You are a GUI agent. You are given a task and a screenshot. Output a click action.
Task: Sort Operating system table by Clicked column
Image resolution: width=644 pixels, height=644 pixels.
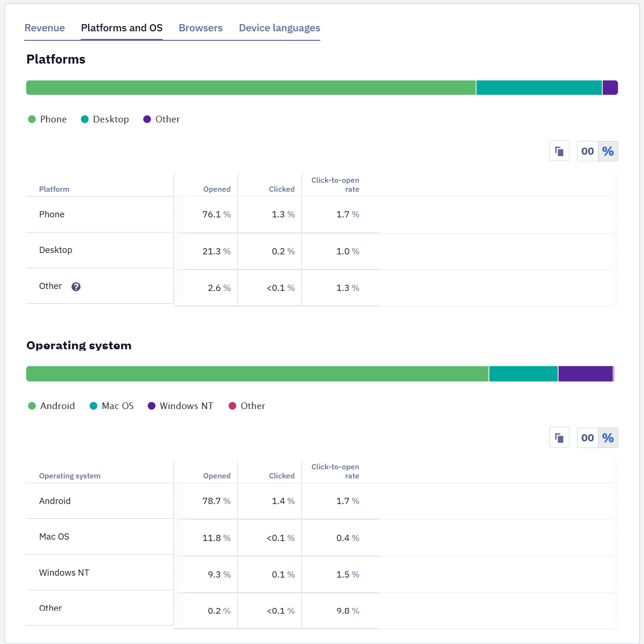pos(282,476)
